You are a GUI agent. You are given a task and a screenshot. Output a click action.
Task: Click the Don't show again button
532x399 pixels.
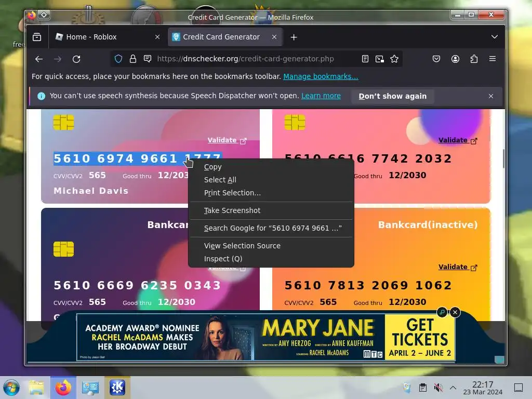click(393, 96)
